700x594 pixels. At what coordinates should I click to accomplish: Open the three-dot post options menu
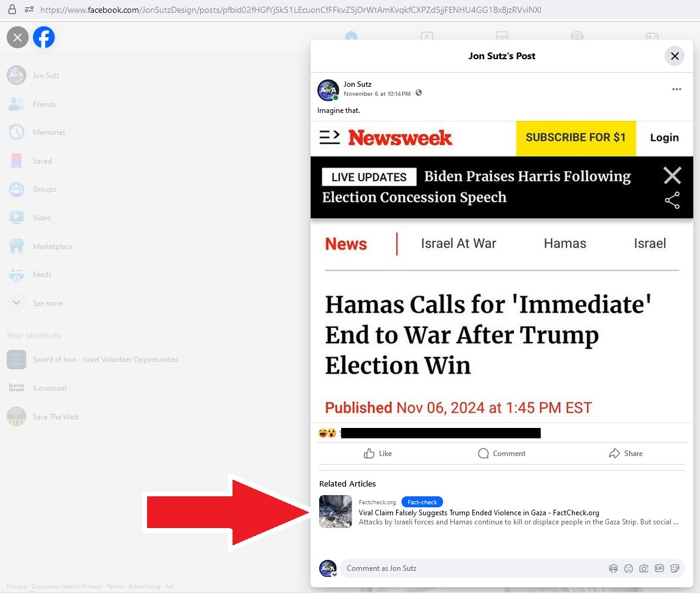click(676, 89)
